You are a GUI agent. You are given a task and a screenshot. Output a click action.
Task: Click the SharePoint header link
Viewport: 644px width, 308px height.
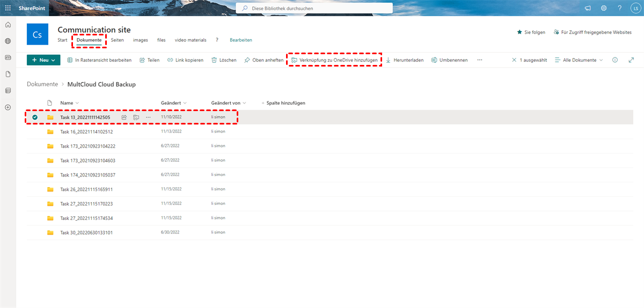click(32, 8)
